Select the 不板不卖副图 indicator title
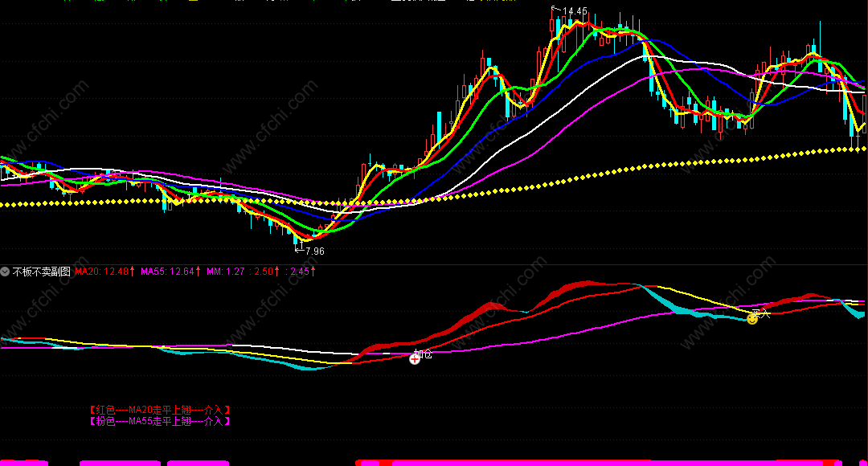The width and height of the screenshot is (868, 466). pos(42,272)
